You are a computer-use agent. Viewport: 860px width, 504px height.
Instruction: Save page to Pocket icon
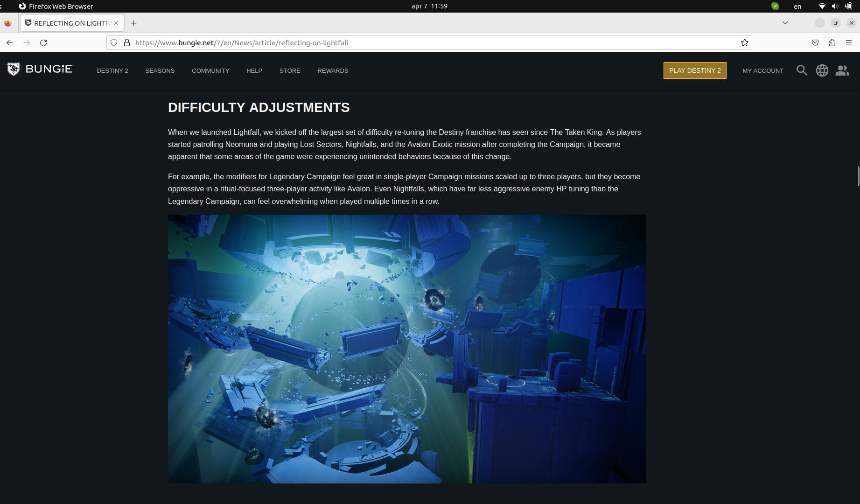[x=815, y=42]
